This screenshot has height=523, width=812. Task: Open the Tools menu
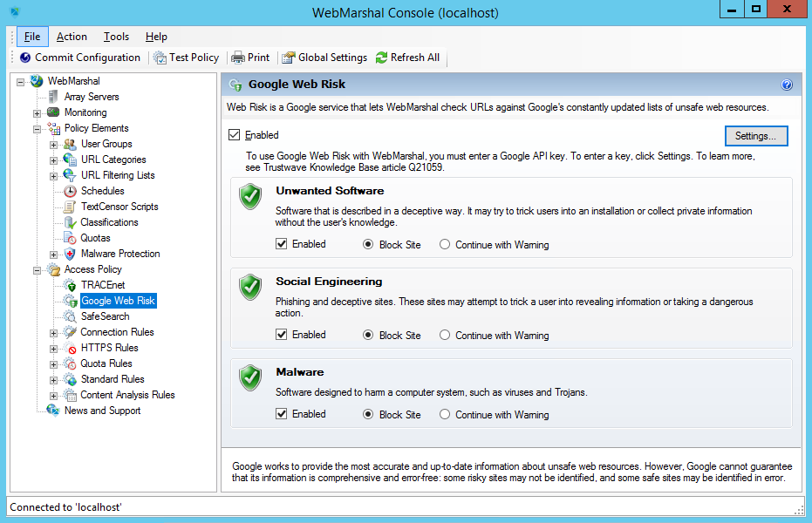(116, 37)
